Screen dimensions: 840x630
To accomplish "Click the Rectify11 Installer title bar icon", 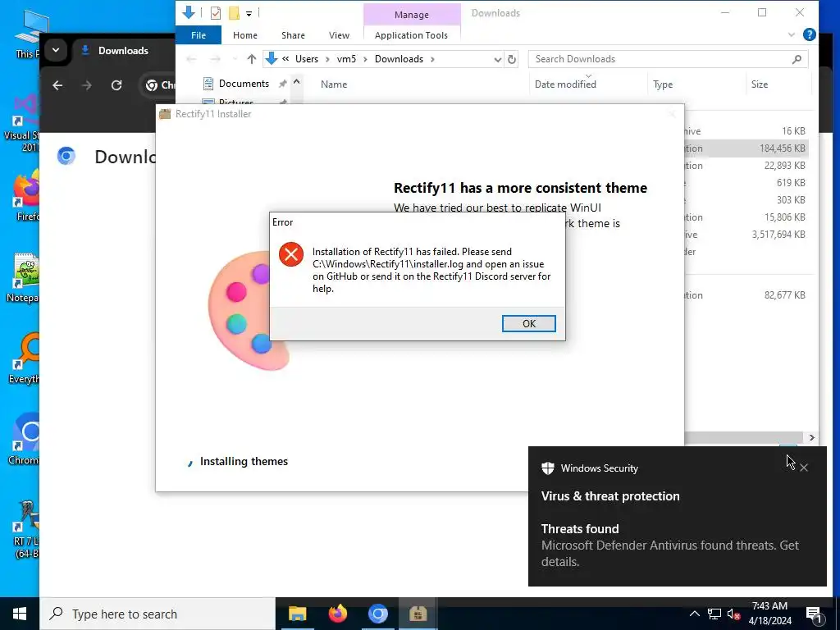I will (x=165, y=114).
